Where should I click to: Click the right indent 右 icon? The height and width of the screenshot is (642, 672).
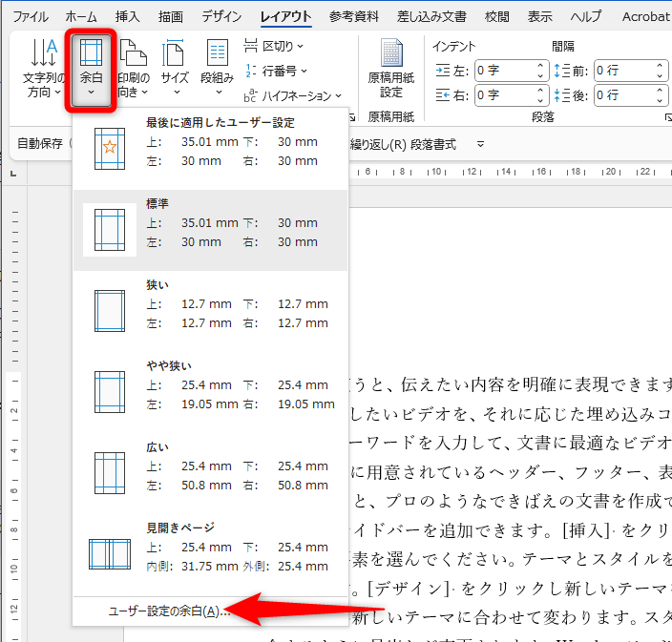443,95
